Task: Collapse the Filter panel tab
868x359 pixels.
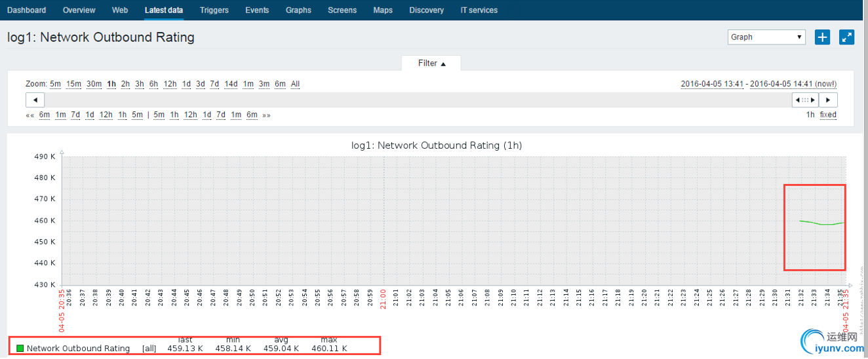Action: tap(431, 64)
